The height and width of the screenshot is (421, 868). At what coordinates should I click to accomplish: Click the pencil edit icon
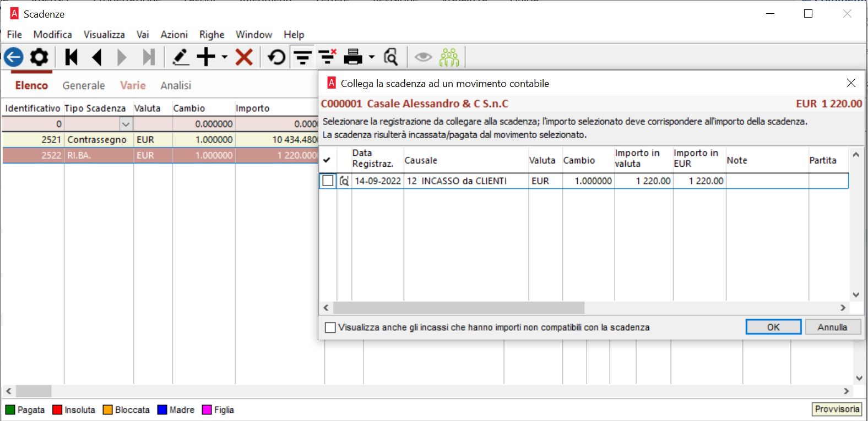click(x=181, y=57)
